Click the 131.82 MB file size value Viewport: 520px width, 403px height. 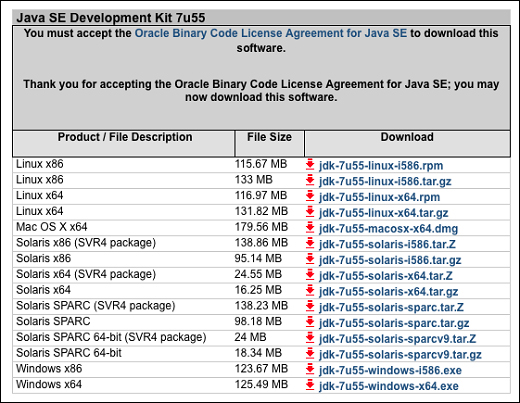pos(261,211)
